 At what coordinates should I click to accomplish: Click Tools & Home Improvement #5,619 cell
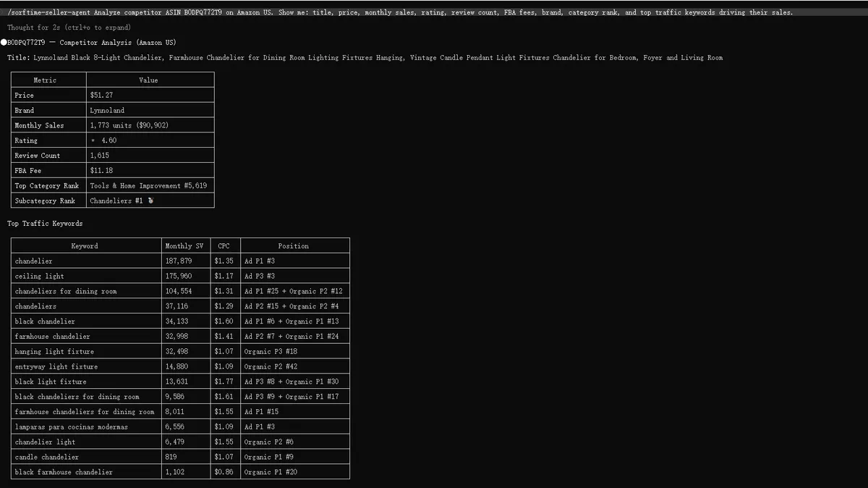pos(148,185)
